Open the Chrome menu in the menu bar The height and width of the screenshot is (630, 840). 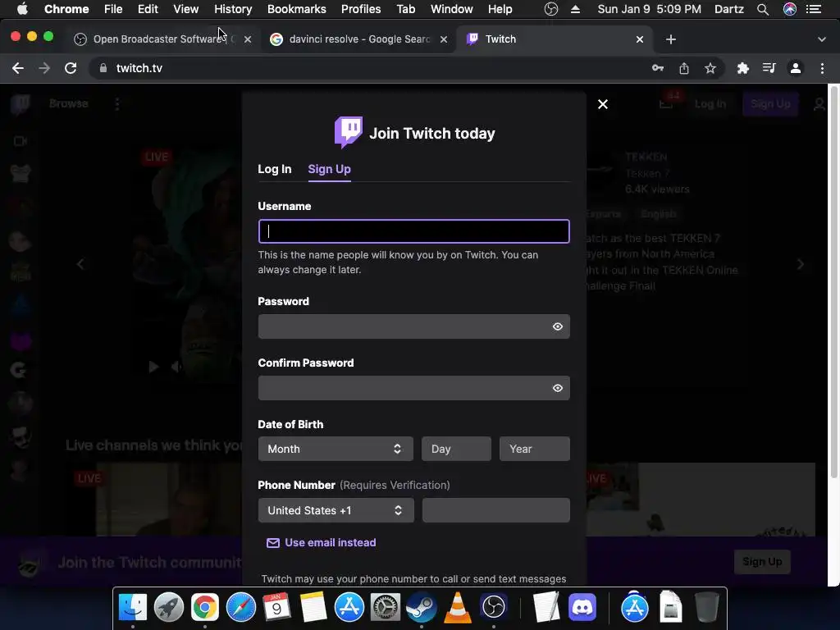pyautogui.click(x=66, y=9)
